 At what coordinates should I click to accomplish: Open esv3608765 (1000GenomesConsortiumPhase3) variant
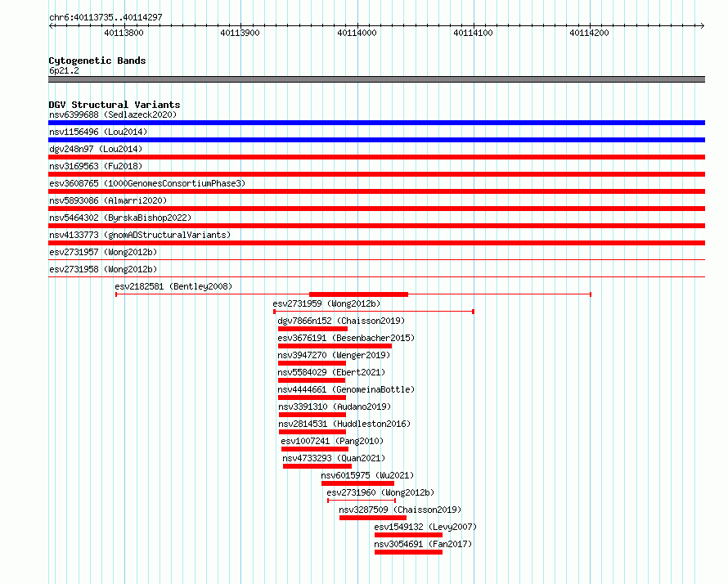147,183
